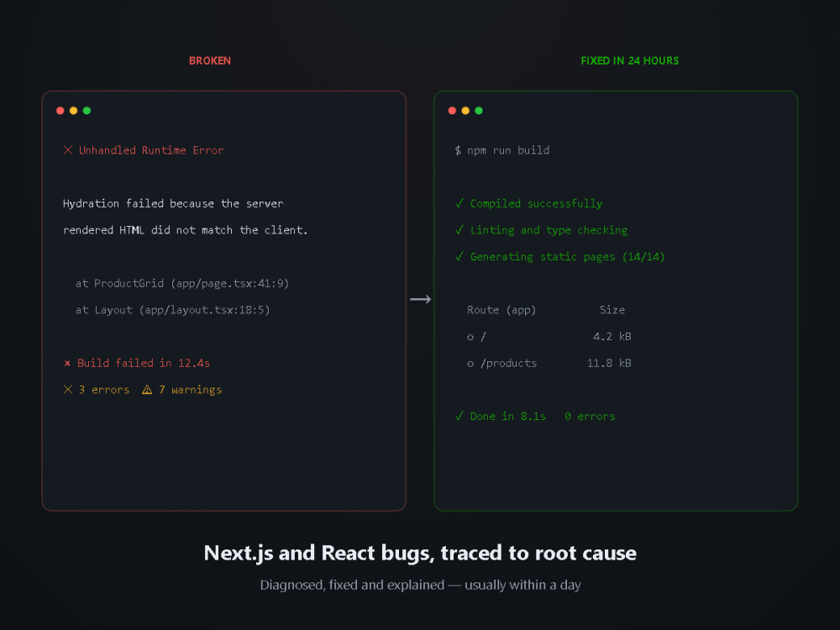Click 'at ProductGrid (app/page.tsx:41:9)' stack line
Screen dimensions: 840x630
pyautogui.click(x=182, y=283)
